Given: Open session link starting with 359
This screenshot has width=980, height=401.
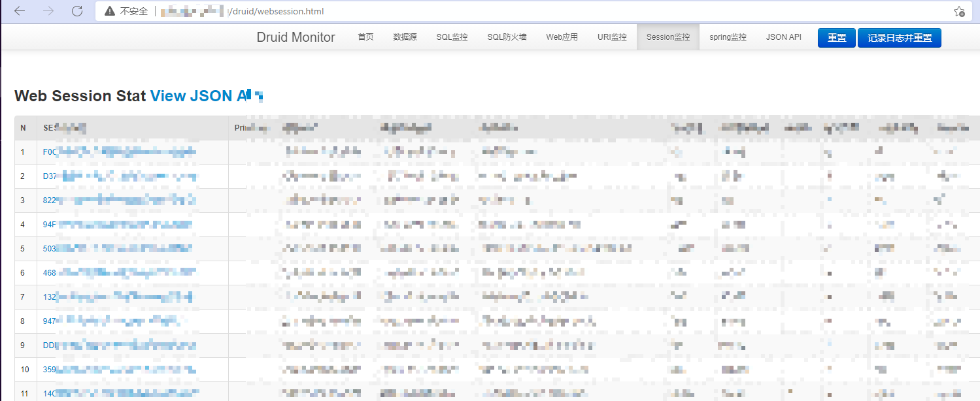Looking at the screenshot, I should (120, 370).
